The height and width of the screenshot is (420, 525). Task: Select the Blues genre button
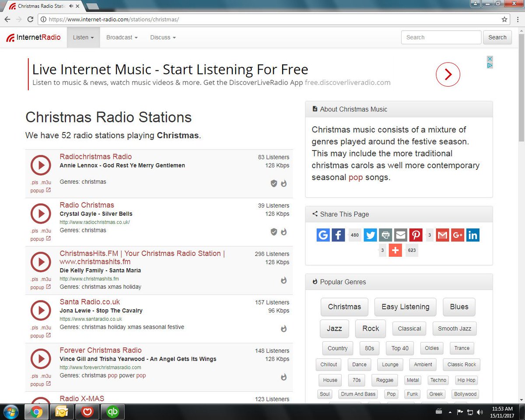click(459, 307)
